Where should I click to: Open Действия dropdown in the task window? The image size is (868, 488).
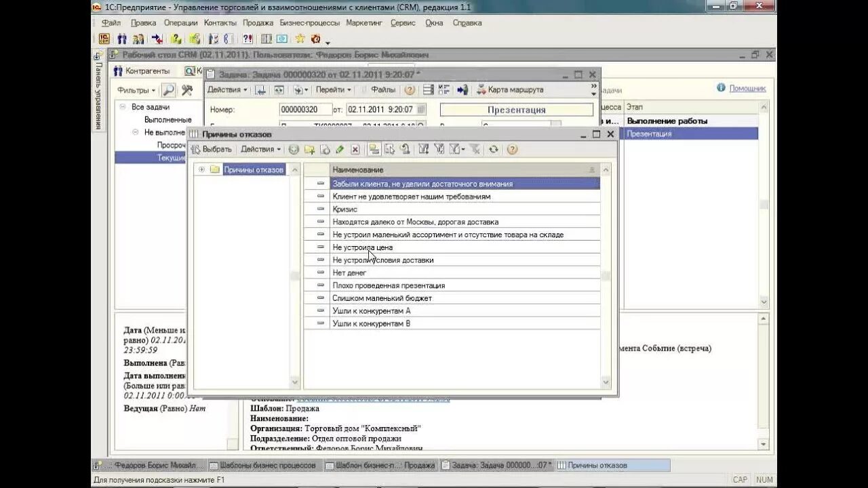227,89
